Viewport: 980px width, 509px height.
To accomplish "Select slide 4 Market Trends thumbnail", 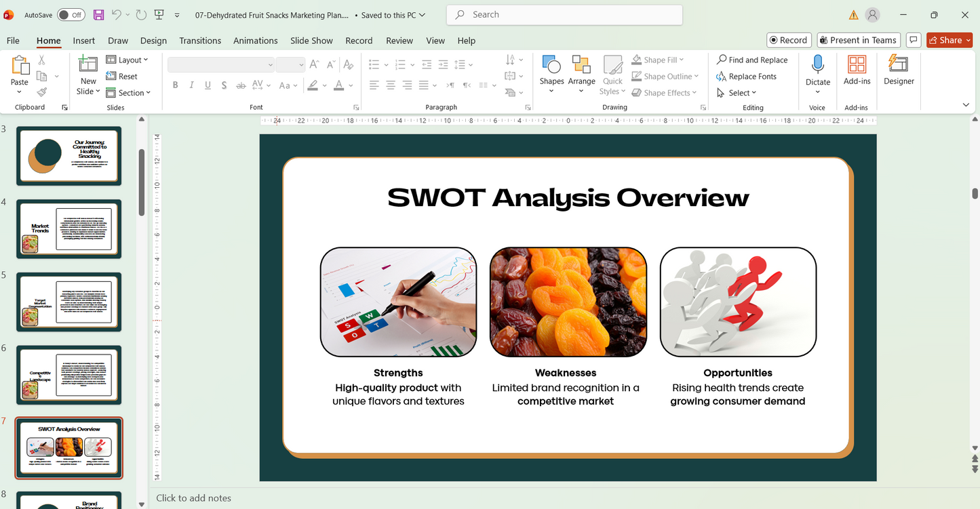I will click(68, 229).
